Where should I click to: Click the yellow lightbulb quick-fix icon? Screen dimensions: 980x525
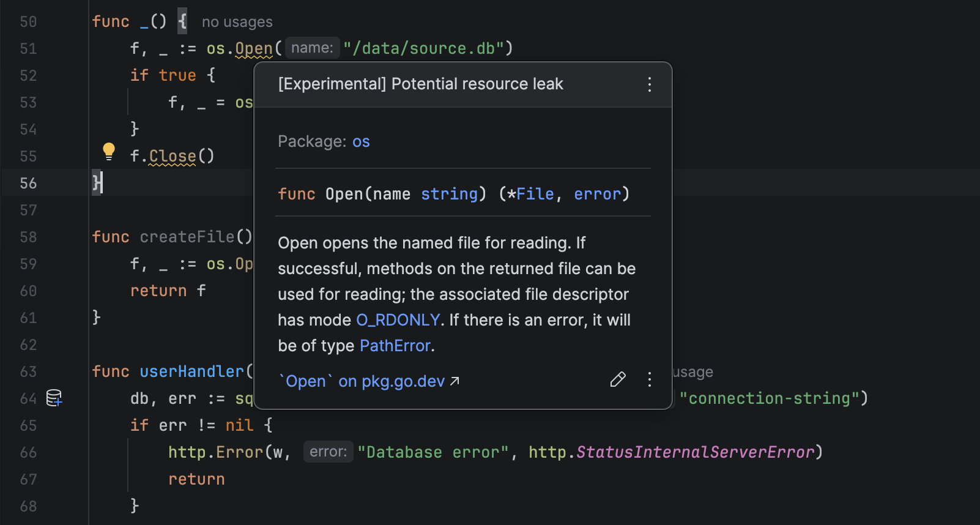pos(109,151)
